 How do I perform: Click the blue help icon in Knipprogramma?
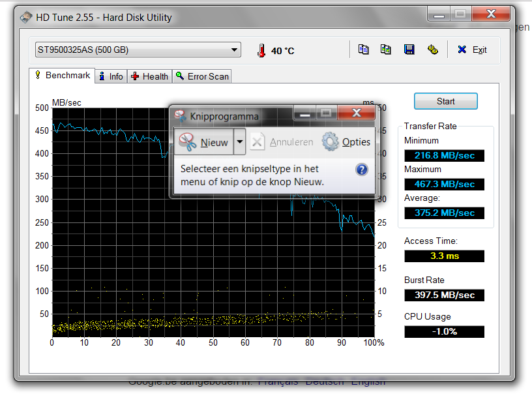point(362,170)
